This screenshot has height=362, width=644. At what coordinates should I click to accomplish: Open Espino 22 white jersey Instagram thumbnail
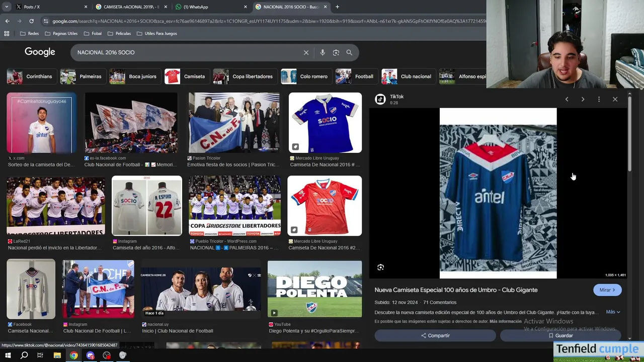[x=147, y=206]
